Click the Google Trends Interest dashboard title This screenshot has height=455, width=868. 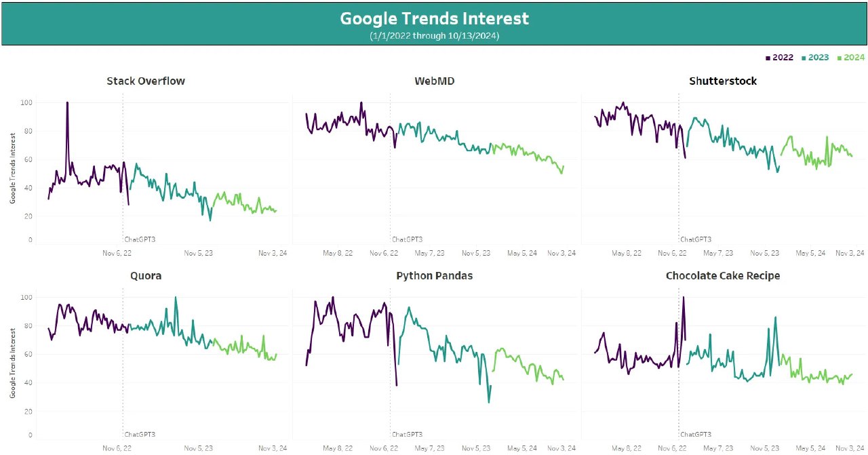(x=434, y=18)
